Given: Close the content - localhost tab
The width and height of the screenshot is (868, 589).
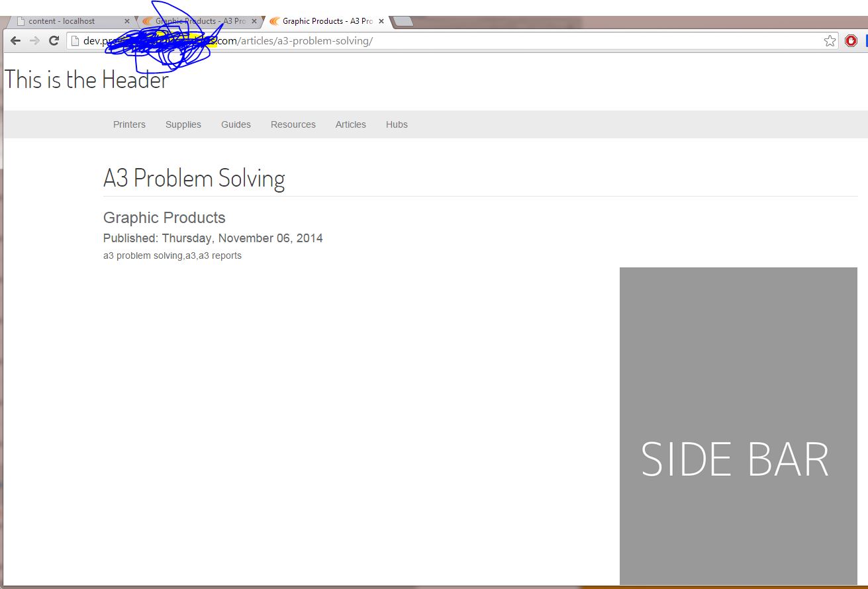Looking at the screenshot, I should click(127, 21).
